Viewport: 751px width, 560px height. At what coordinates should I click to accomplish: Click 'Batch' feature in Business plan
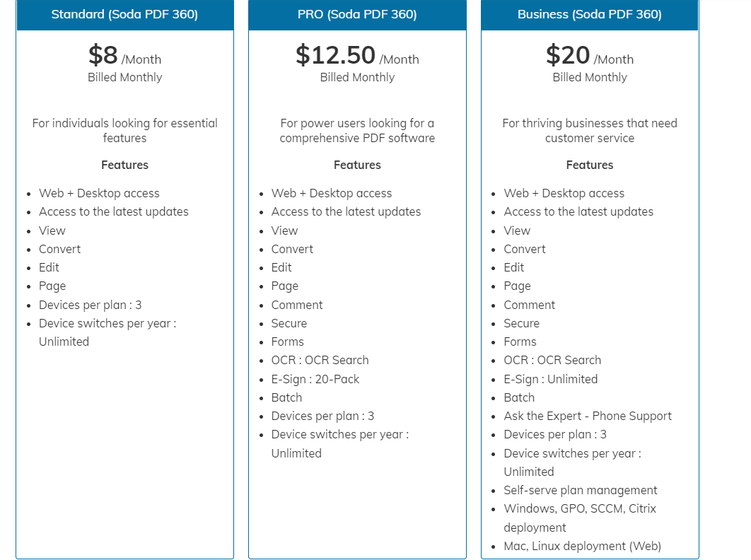click(x=519, y=397)
